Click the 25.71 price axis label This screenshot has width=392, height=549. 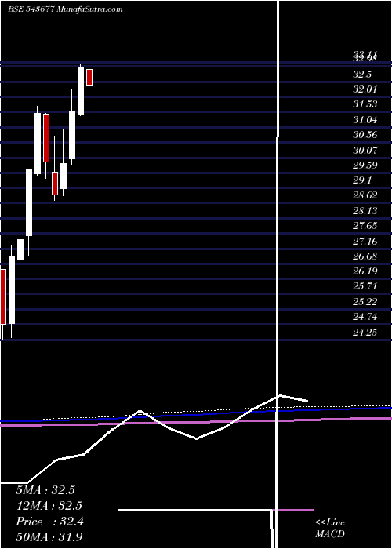365,286
